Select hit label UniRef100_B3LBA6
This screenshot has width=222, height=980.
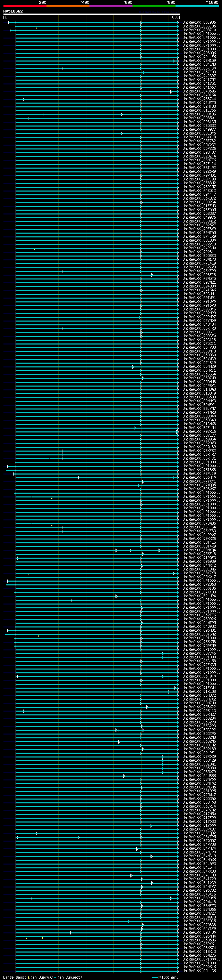(199, 569)
